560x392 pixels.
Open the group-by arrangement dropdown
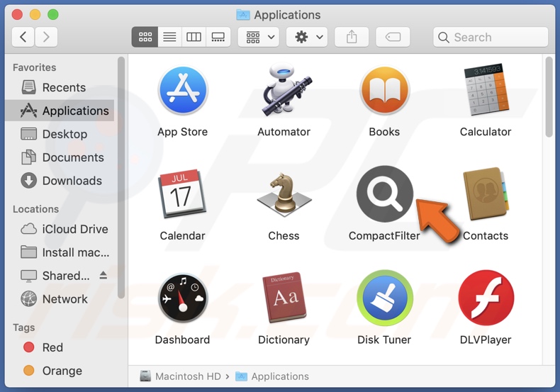click(259, 37)
